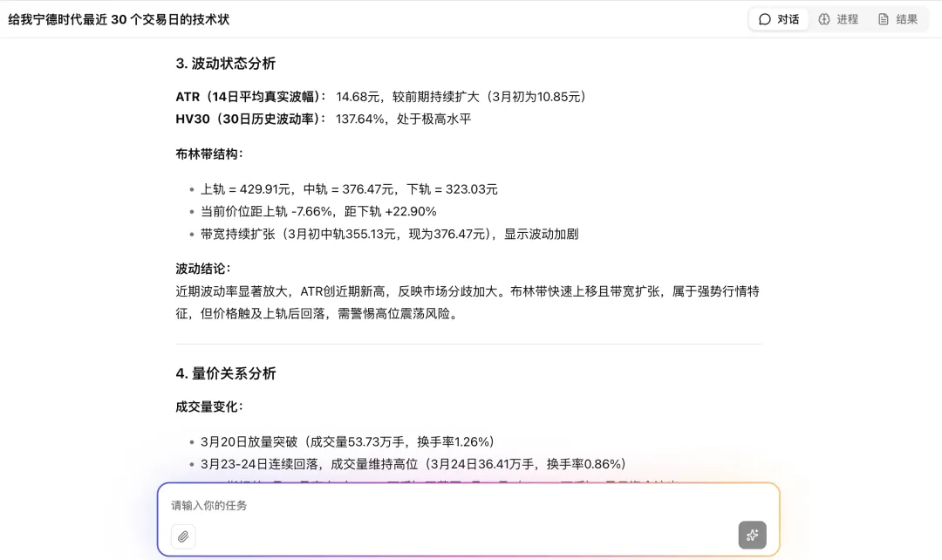Click the 波动结论 subheading
This screenshot has width=942, height=560.
(x=202, y=269)
